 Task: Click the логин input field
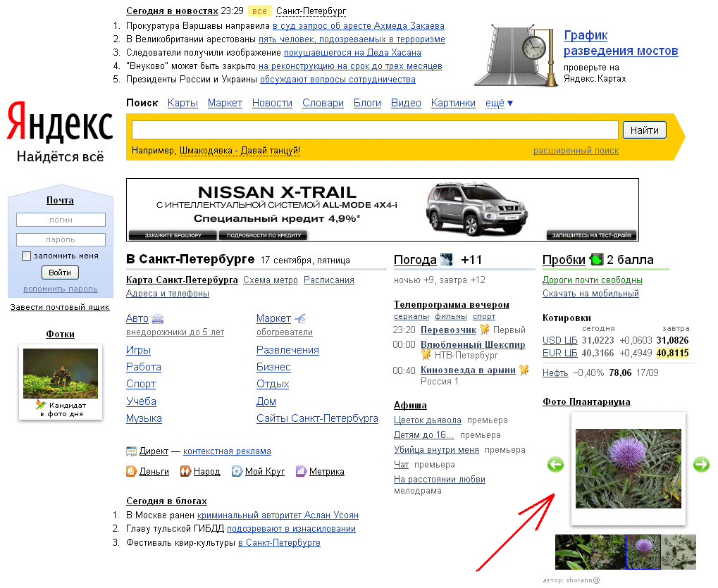61,220
